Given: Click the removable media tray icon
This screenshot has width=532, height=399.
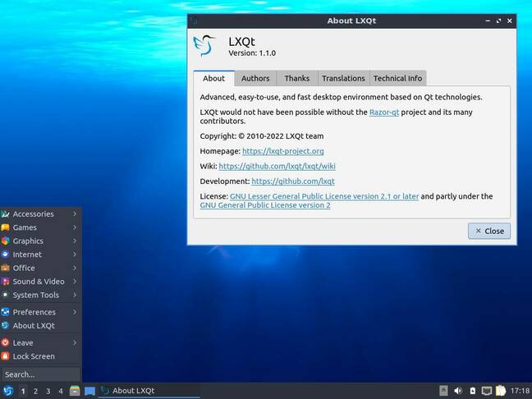Looking at the screenshot, I should [472, 391].
